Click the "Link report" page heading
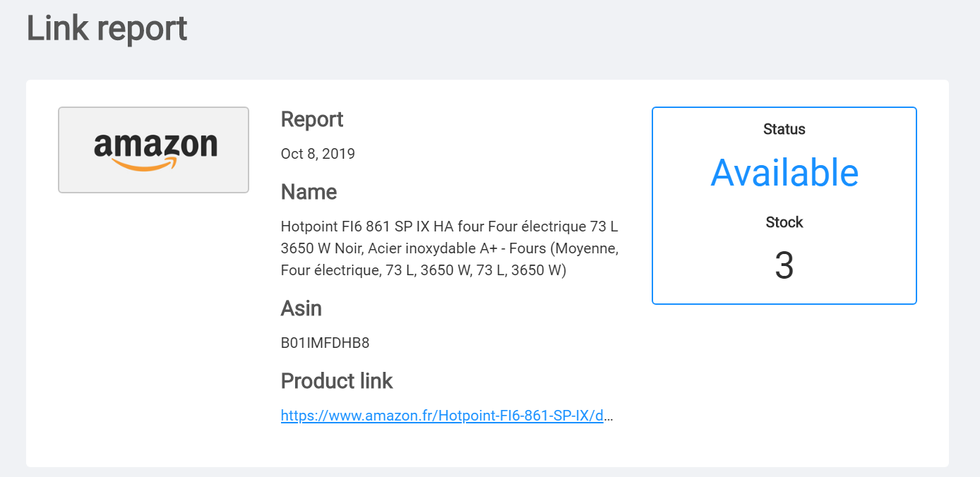Image resolution: width=980 pixels, height=477 pixels. pos(107,28)
